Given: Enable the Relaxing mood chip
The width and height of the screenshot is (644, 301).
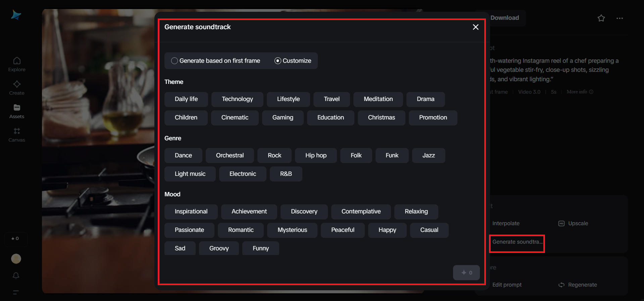Looking at the screenshot, I should (x=416, y=211).
